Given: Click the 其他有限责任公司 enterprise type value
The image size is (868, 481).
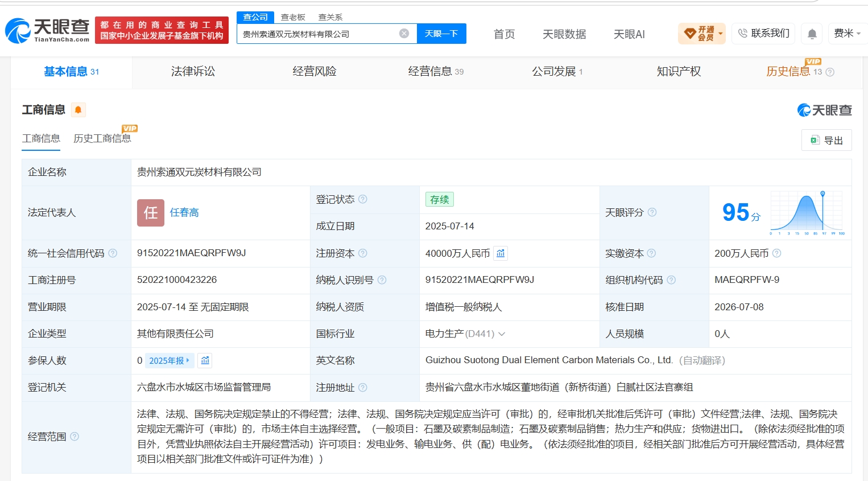Looking at the screenshot, I should tap(175, 334).
